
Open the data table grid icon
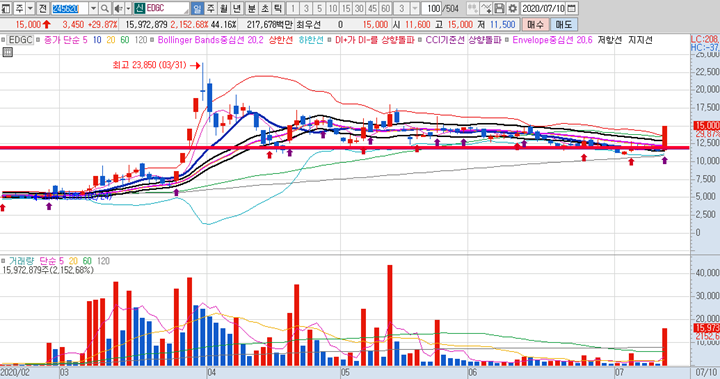[x=7, y=52]
